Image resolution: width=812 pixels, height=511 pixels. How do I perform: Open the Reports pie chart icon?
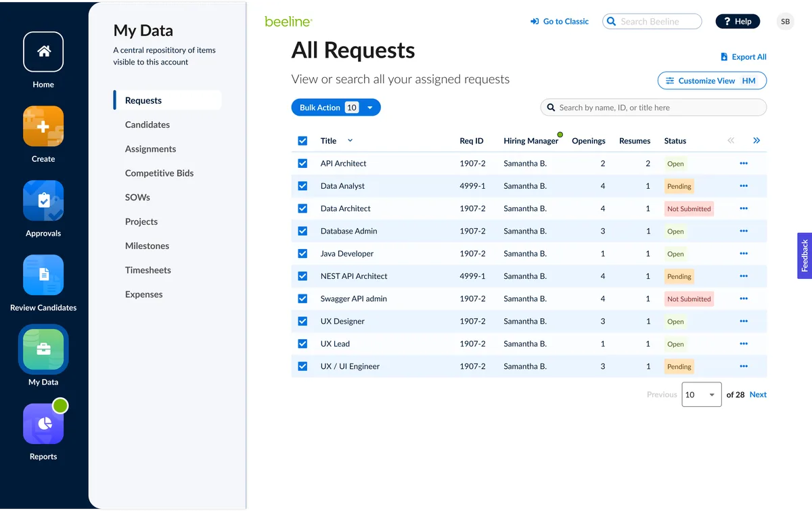pyautogui.click(x=43, y=424)
